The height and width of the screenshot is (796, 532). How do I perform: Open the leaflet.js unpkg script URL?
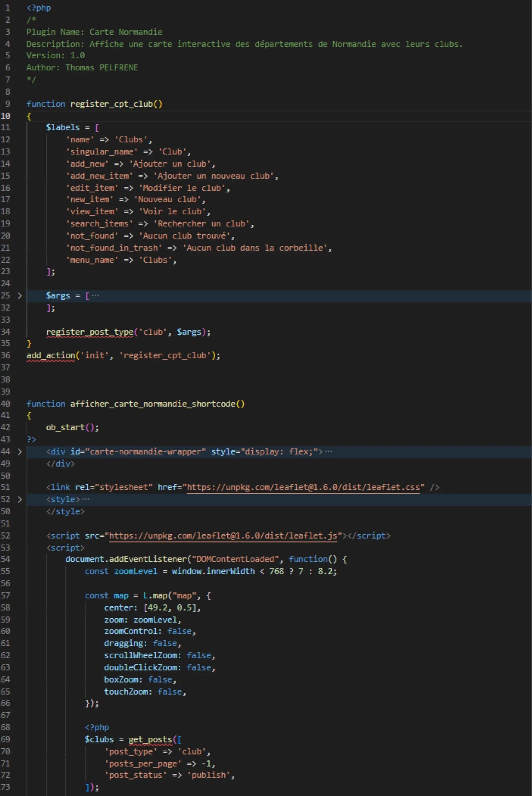(x=223, y=535)
